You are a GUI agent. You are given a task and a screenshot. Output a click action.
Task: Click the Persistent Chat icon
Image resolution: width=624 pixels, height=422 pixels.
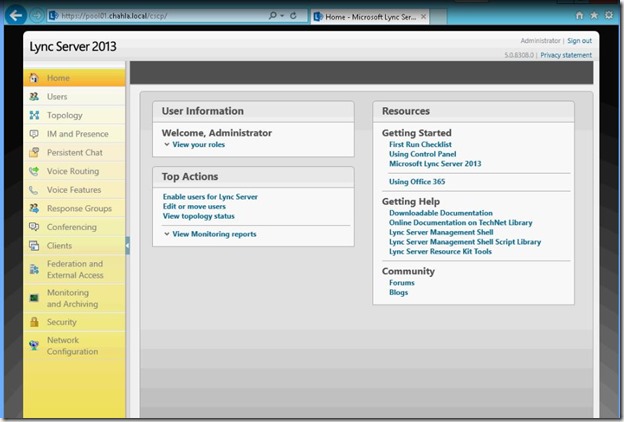[34, 152]
